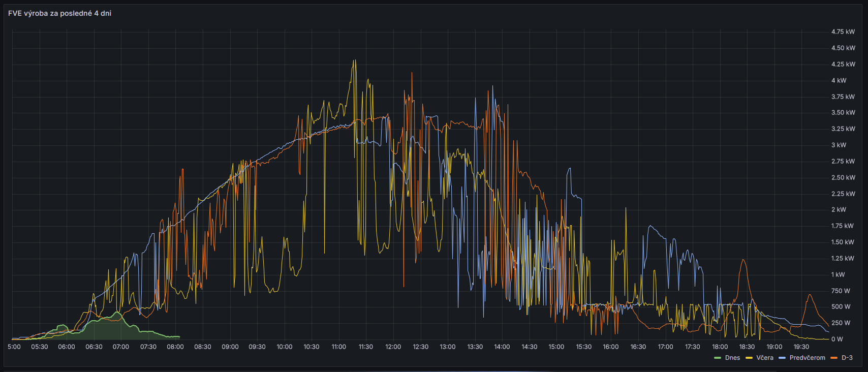The height and width of the screenshot is (372, 868).
Task: Click the orange bump peak near 18:30
Action: (x=743, y=260)
